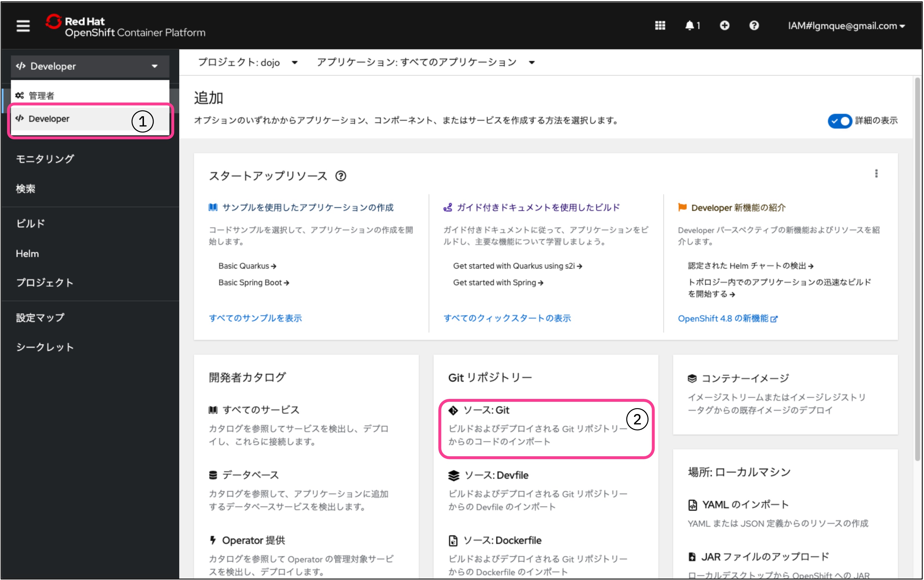924x580 pixels.
Task: Expand the Developer perspective switcher dropdown
Action: (90, 66)
